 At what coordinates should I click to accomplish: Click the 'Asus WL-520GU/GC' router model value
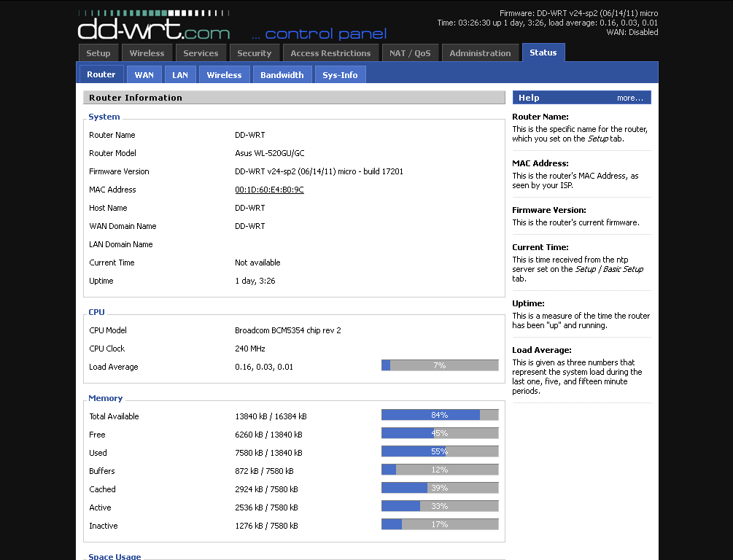269,153
